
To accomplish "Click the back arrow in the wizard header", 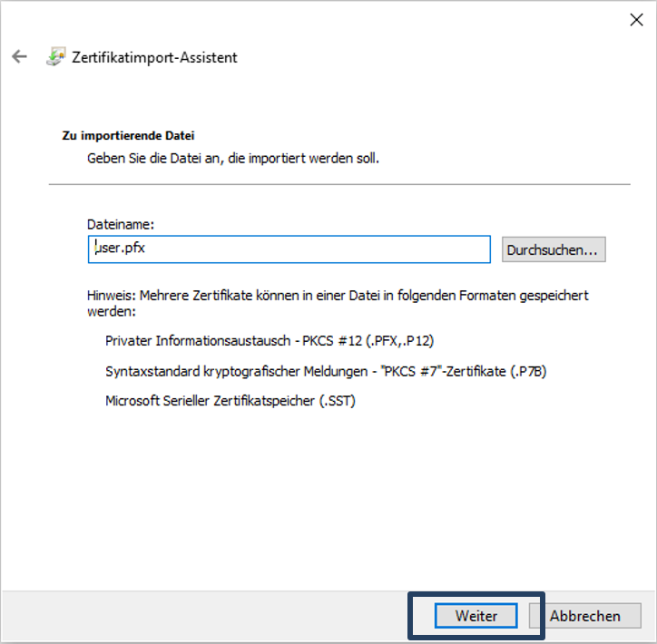I will coord(19,56).
